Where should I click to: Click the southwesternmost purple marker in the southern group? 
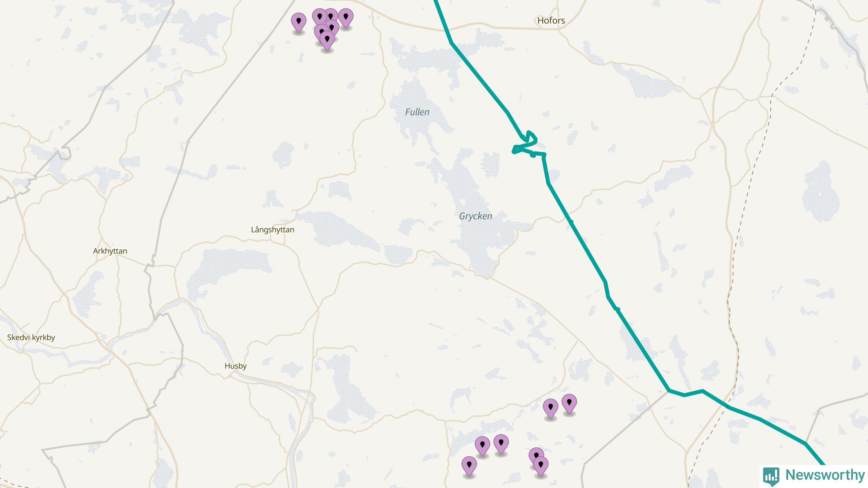pos(469,466)
